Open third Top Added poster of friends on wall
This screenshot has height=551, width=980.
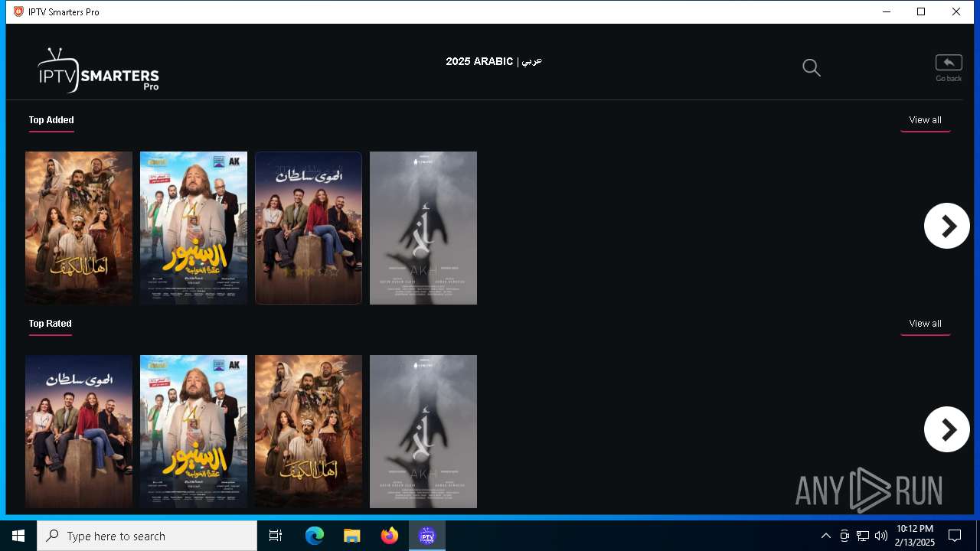click(309, 228)
